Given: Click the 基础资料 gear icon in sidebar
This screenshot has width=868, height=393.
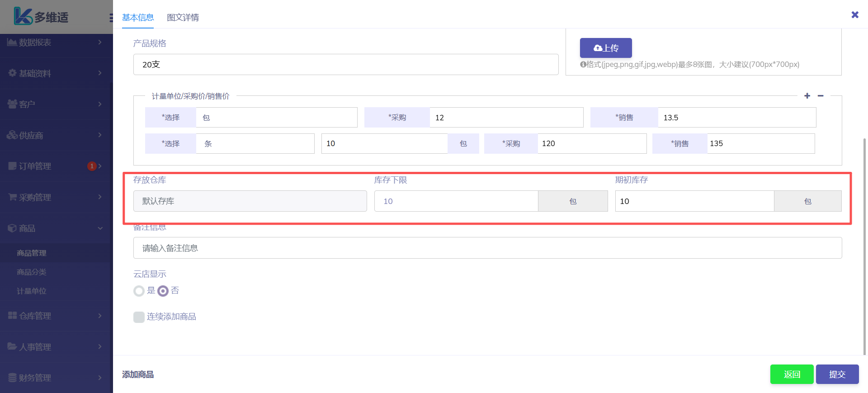Looking at the screenshot, I should 12,73.
